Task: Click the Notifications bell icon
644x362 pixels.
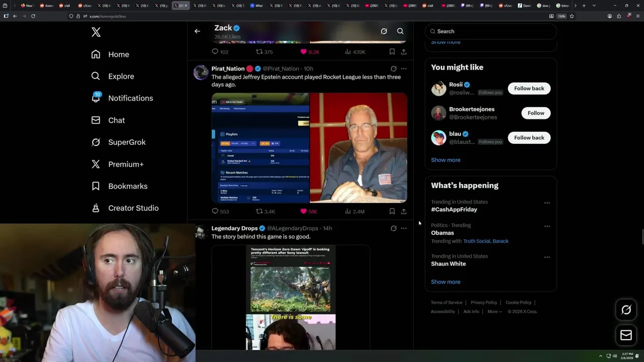Action: (x=96, y=98)
